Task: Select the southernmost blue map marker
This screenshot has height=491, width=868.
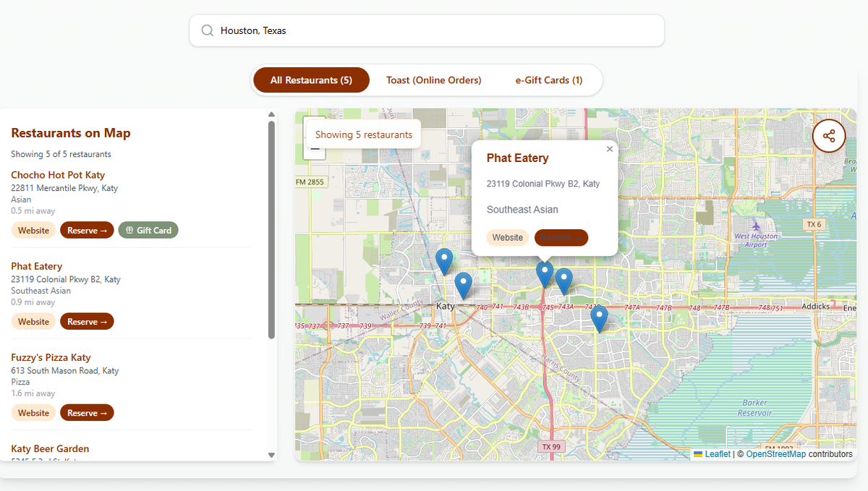Action: point(598,317)
